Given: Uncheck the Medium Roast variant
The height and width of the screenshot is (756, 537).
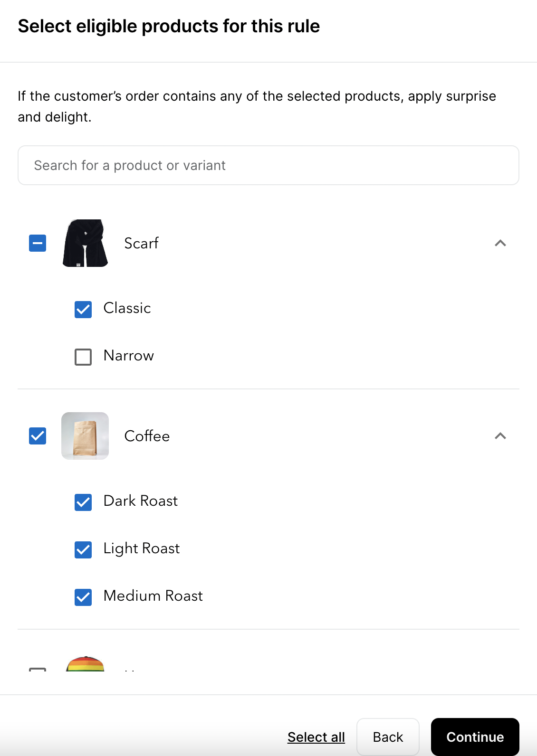Looking at the screenshot, I should (83, 597).
